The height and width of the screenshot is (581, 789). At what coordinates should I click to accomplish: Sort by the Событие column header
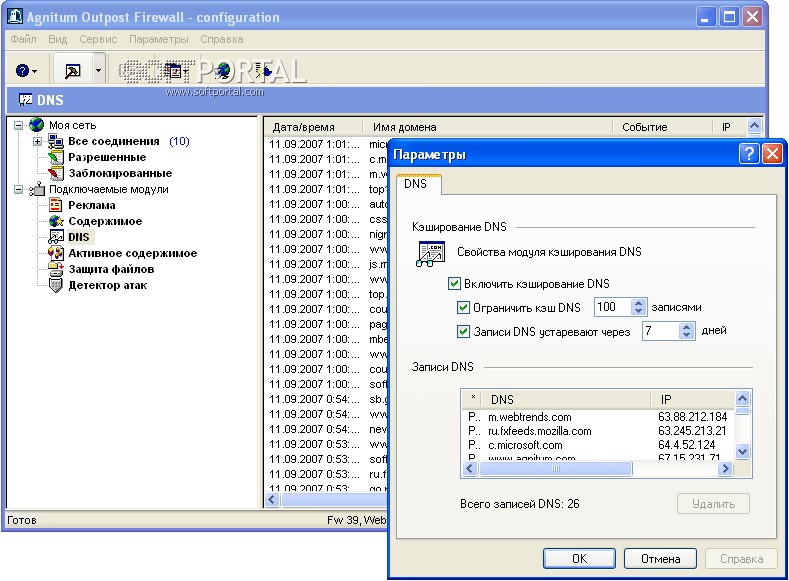click(x=663, y=127)
